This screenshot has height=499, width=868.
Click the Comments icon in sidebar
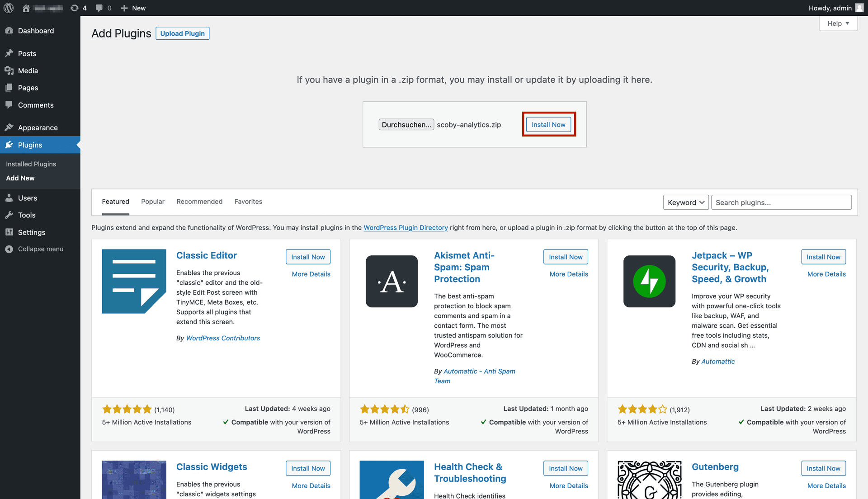coord(9,105)
